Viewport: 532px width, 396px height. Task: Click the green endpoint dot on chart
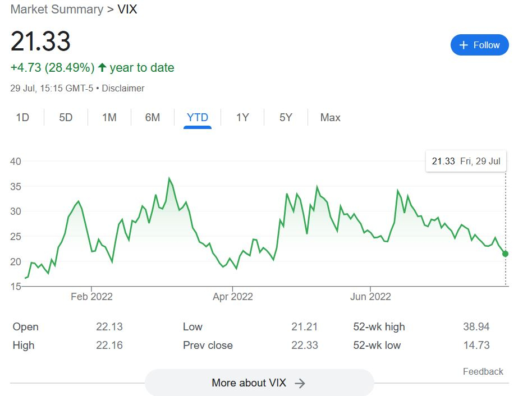[505, 254]
